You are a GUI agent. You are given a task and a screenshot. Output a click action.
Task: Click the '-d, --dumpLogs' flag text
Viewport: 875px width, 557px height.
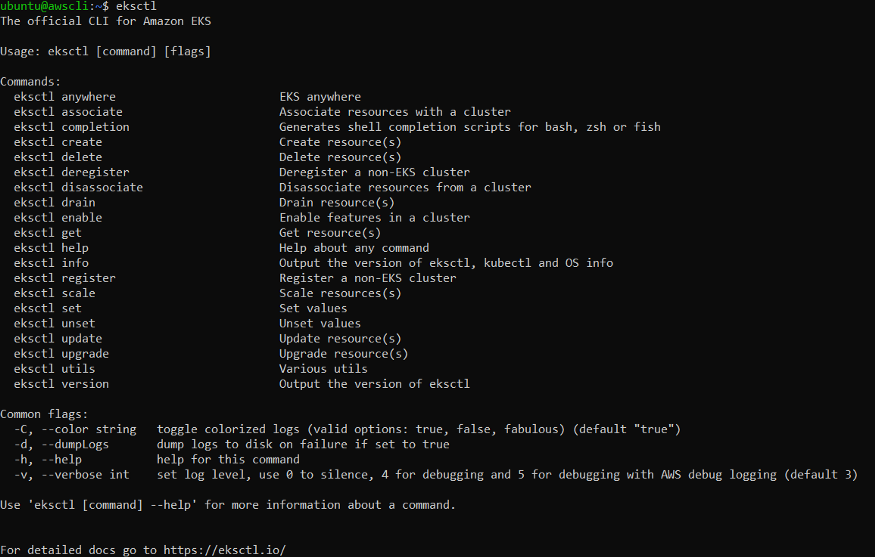[x=61, y=444]
